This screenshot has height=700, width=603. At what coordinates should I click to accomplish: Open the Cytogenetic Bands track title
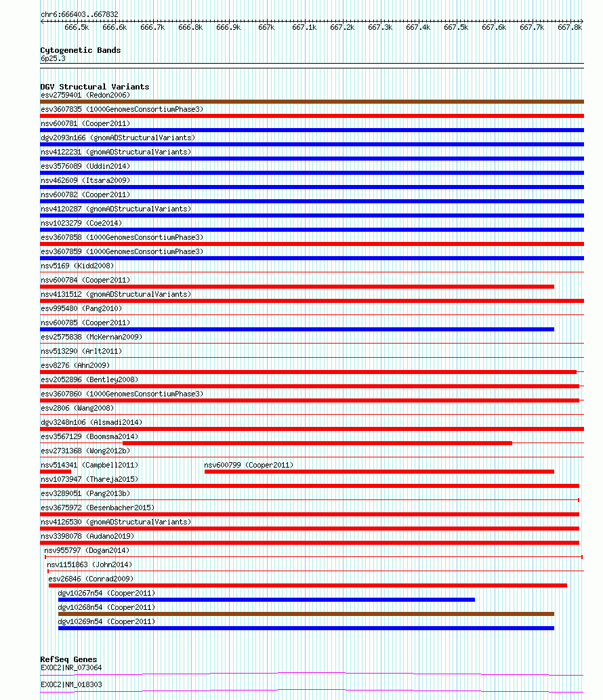pyautogui.click(x=81, y=50)
